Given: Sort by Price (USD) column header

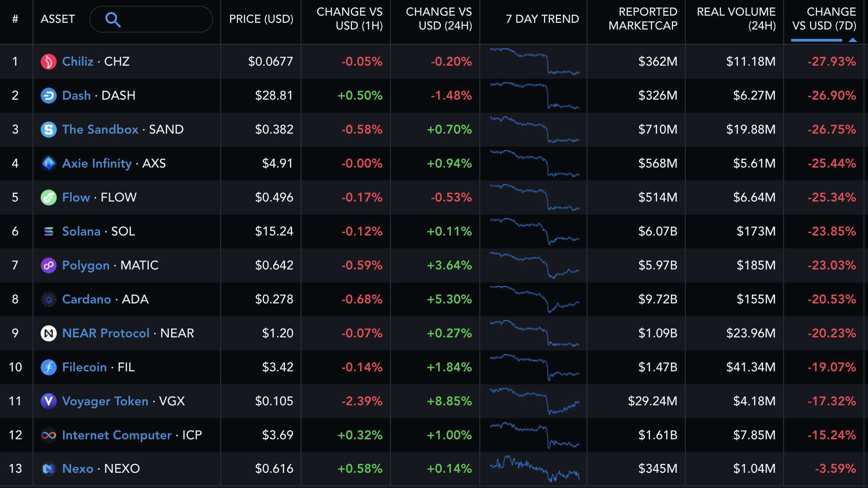Looking at the screenshot, I should [261, 19].
